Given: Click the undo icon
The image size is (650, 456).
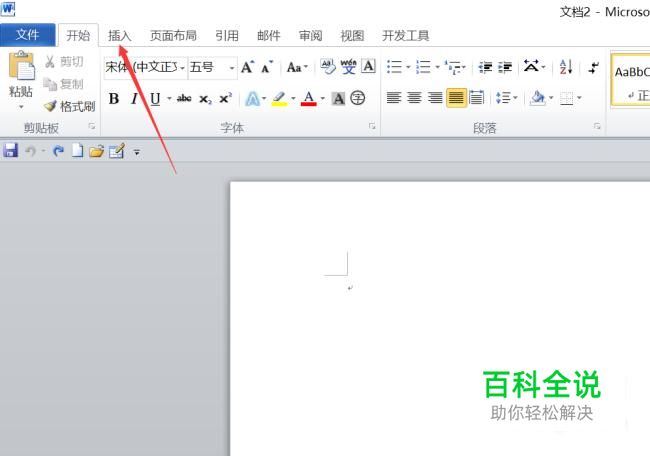Looking at the screenshot, I should 30,151.
